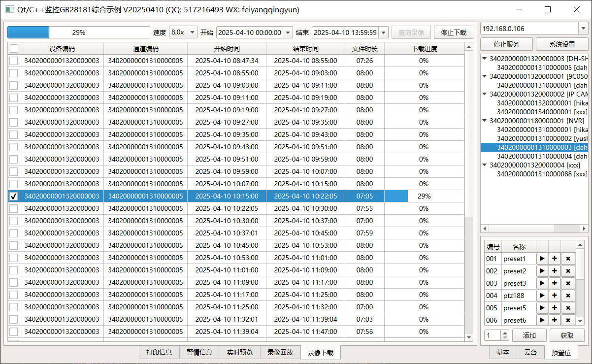
Task: Check the recording starting at 09:51:00
Action: click(x=14, y=159)
